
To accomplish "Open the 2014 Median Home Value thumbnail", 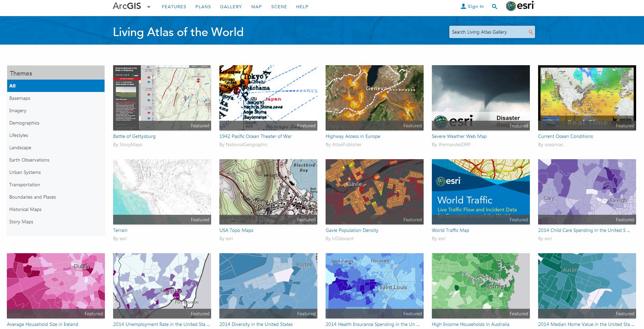I will pyautogui.click(x=587, y=286).
